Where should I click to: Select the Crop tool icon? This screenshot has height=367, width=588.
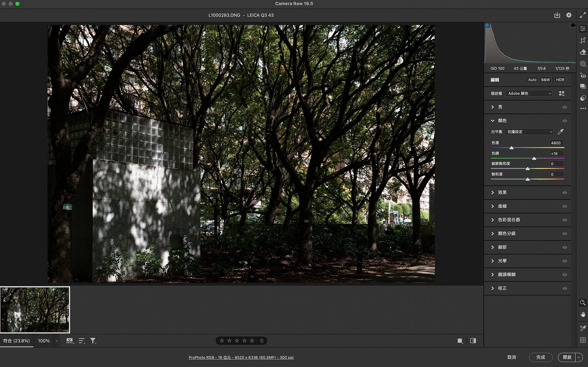583,40
